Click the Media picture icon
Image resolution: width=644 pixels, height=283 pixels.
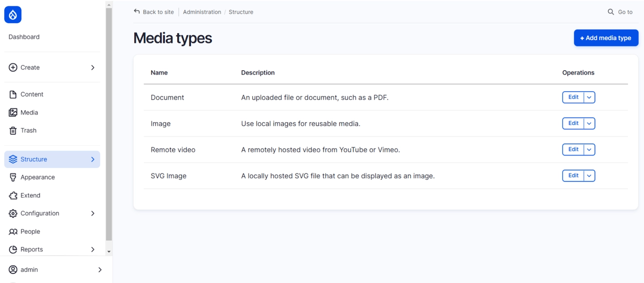pos(13,113)
